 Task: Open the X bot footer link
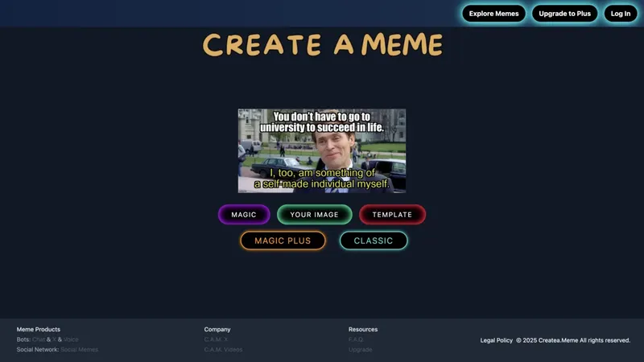pyautogui.click(x=55, y=339)
